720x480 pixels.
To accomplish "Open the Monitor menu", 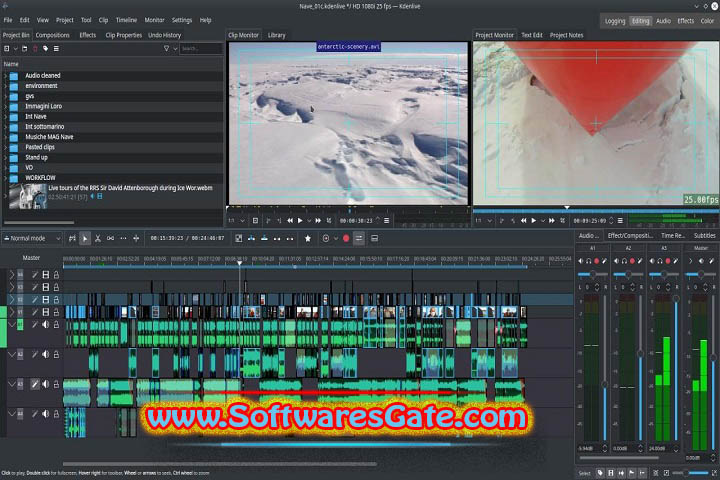I will click(154, 20).
